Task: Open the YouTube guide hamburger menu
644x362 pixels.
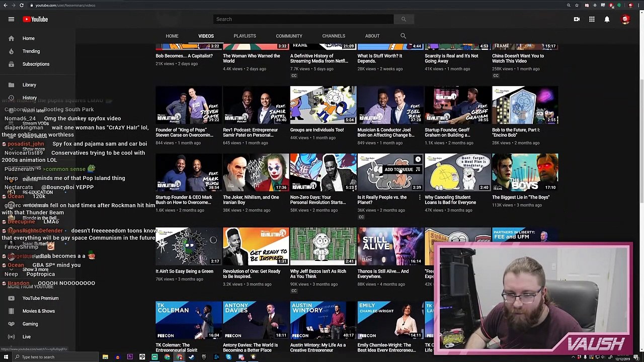Action: [x=11, y=19]
